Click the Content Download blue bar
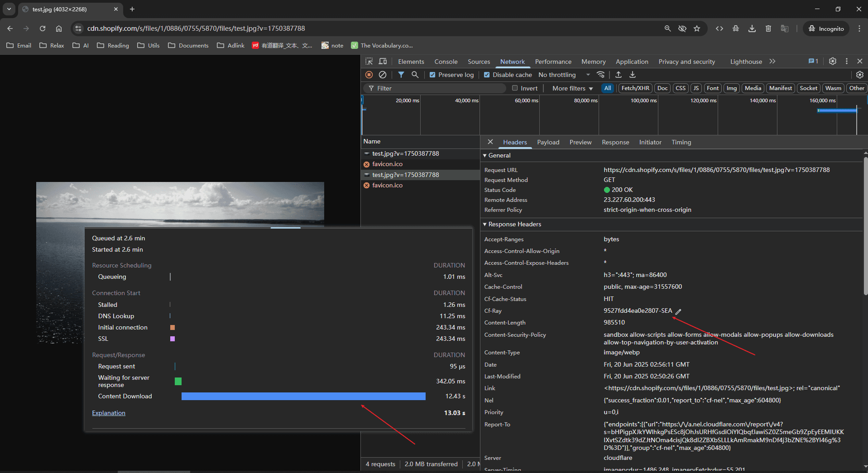868x473 pixels. pos(303,397)
